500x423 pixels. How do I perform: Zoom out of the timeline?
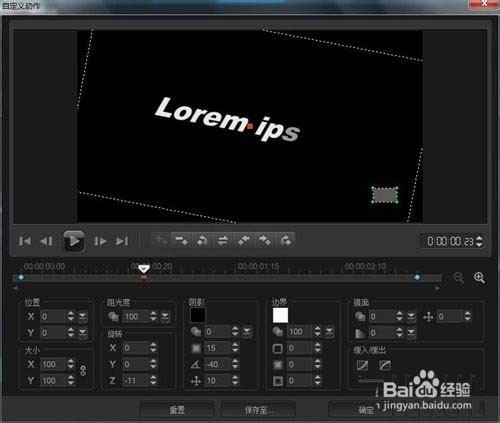pos(459,277)
